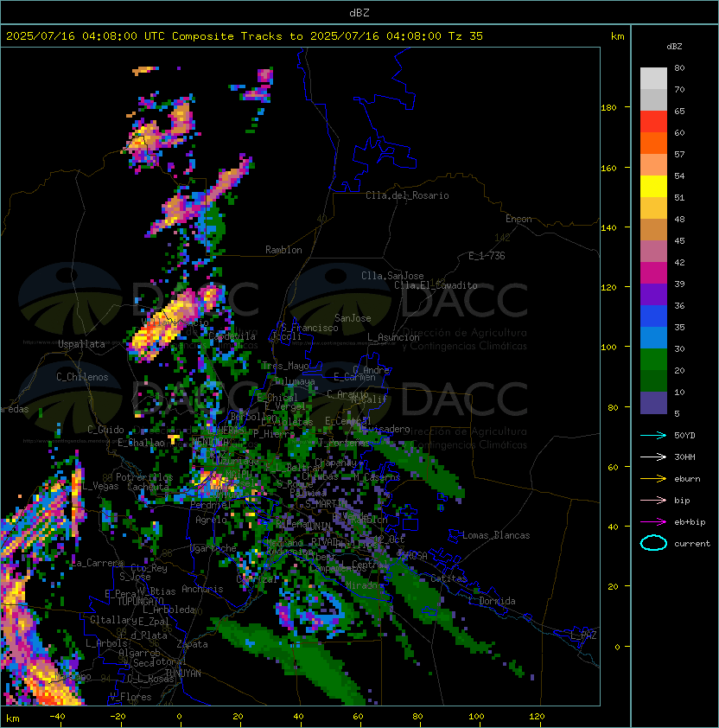Image resolution: width=719 pixels, height=728 pixels.
Task: Select the red 60-65 dBZ legend swatch
Action: pos(653,122)
